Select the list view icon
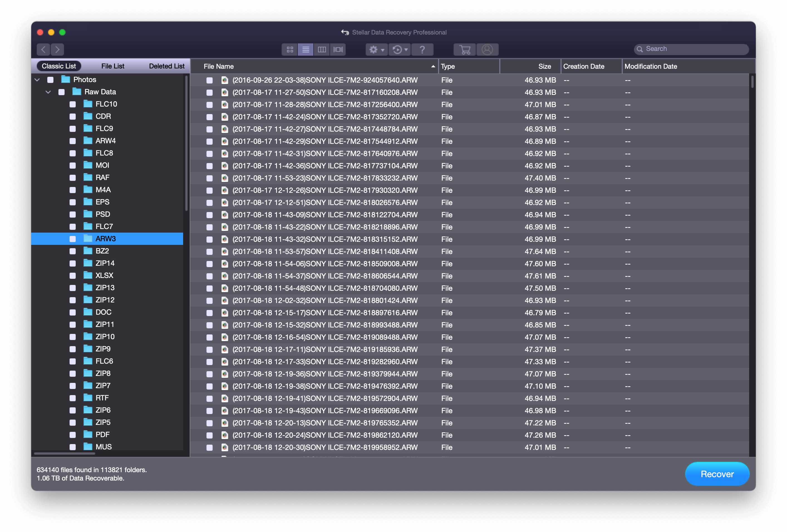Image resolution: width=787 pixels, height=532 pixels. click(x=306, y=50)
